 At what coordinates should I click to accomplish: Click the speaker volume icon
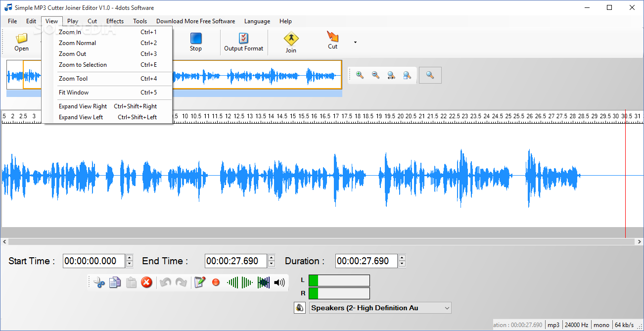coord(279,283)
